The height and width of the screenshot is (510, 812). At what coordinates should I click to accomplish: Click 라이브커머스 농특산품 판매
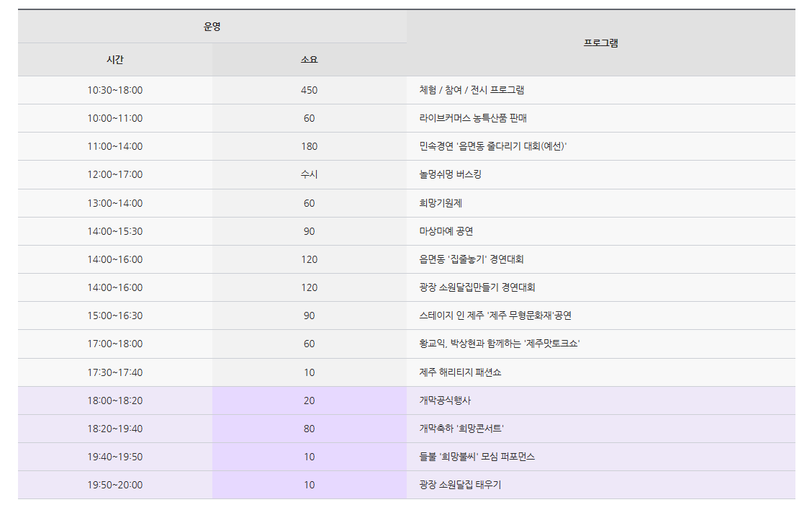coord(473,118)
